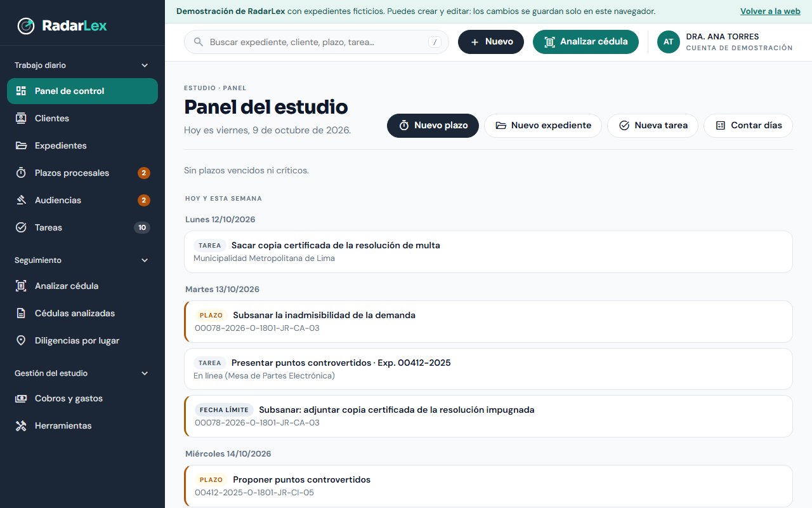Click the sidebar Analizar cédula scan icon

(21, 286)
